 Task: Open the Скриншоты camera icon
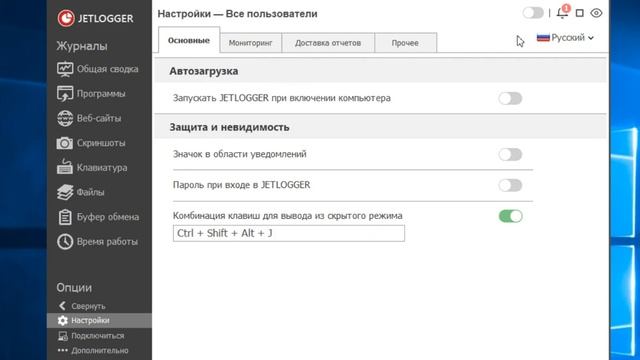tap(65, 143)
